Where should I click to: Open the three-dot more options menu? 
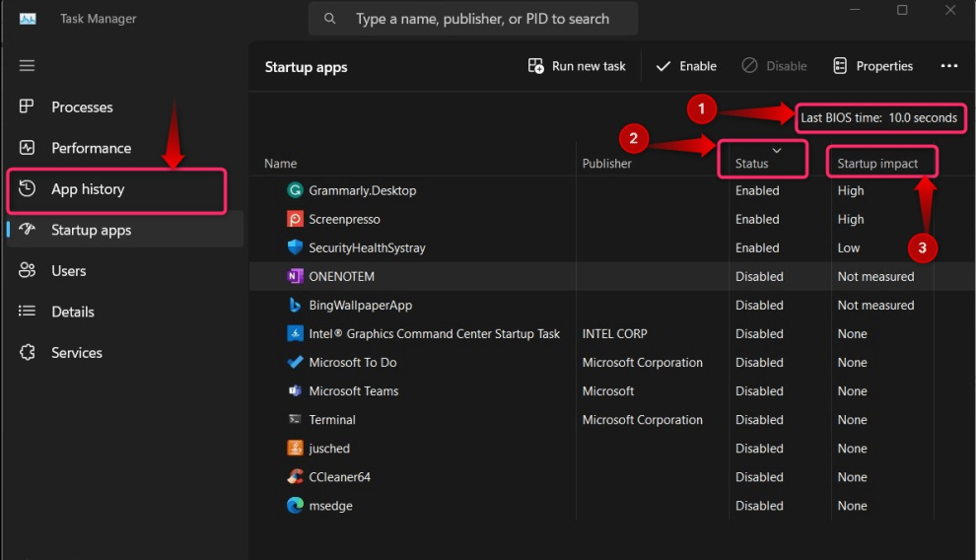tap(948, 66)
